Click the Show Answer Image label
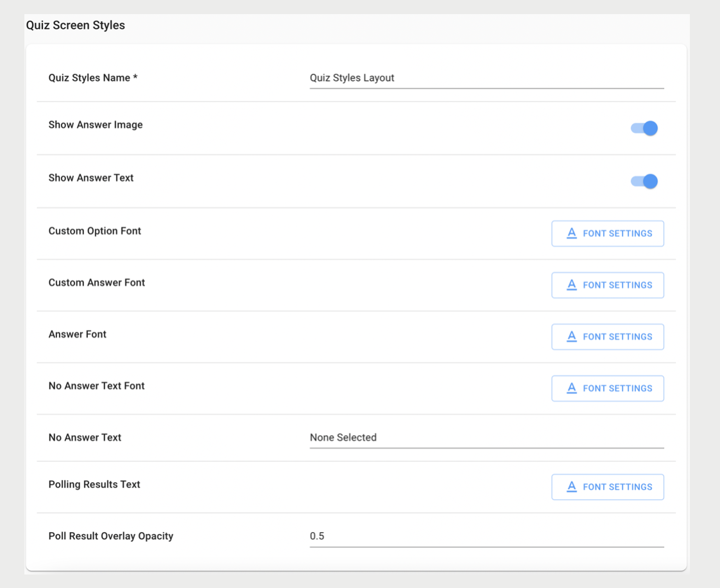Viewport: 720px width, 588px height. (x=96, y=125)
